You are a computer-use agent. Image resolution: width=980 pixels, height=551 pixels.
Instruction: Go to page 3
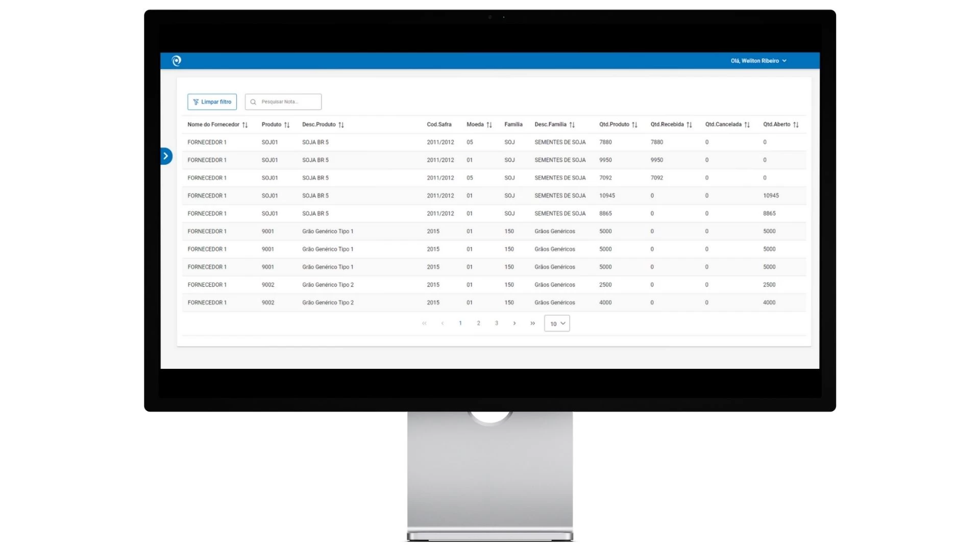tap(496, 323)
